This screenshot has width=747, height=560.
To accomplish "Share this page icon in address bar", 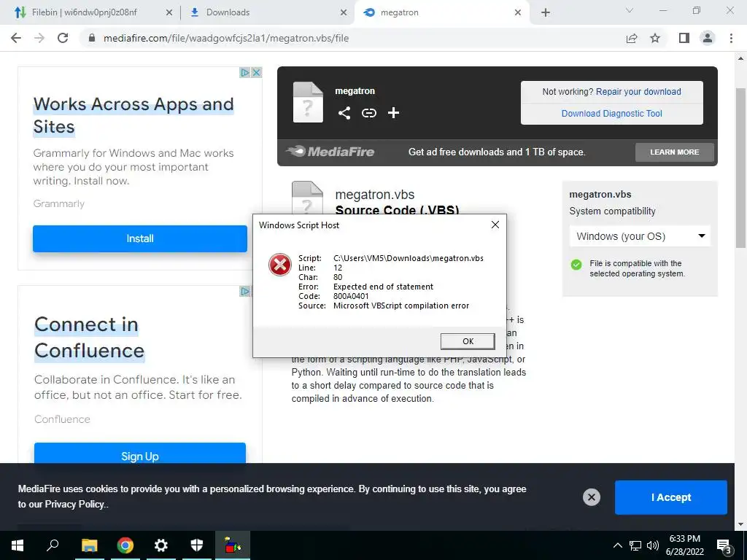I will [632, 38].
